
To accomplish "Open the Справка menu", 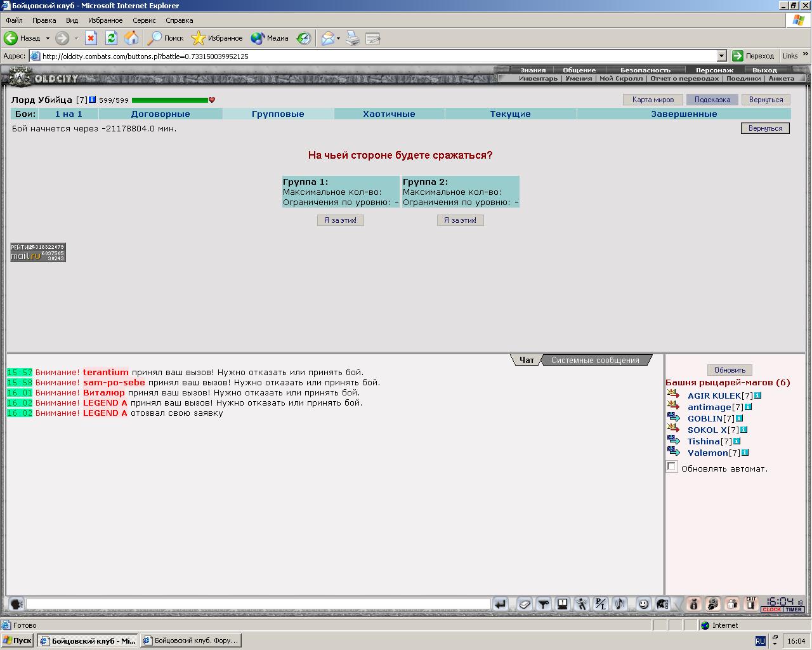I will click(x=179, y=20).
